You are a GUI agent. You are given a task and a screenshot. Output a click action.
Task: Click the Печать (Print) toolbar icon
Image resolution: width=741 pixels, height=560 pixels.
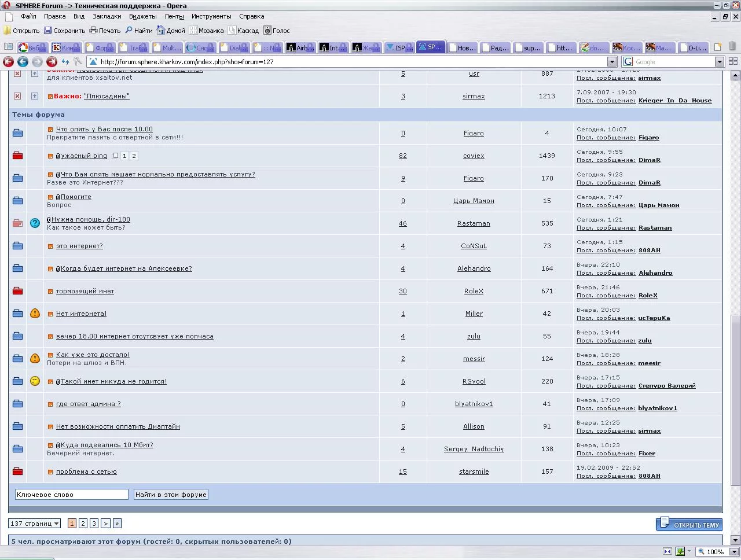pos(93,31)
